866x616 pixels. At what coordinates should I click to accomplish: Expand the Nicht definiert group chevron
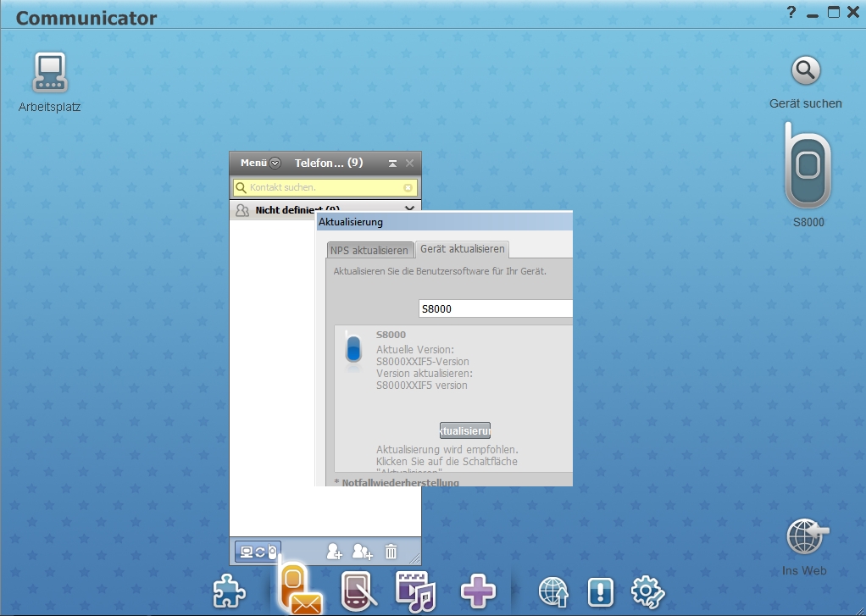click(409, 208)
